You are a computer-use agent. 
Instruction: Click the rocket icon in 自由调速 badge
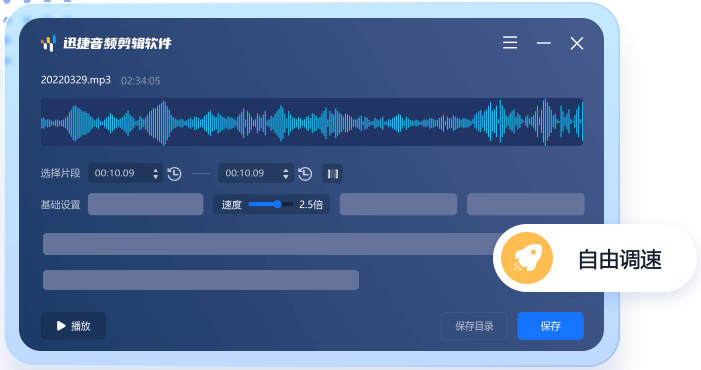(527, 258)
